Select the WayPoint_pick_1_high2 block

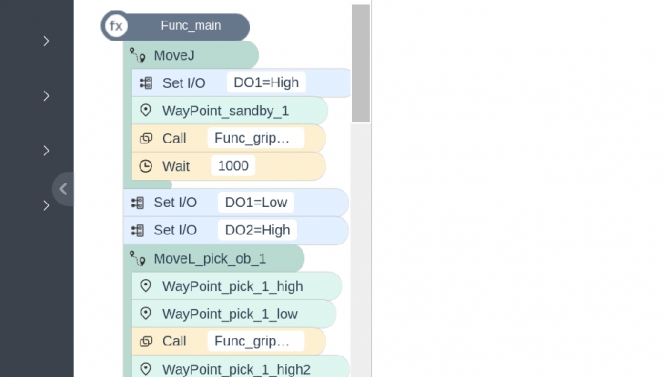click(x=241, y=367)
